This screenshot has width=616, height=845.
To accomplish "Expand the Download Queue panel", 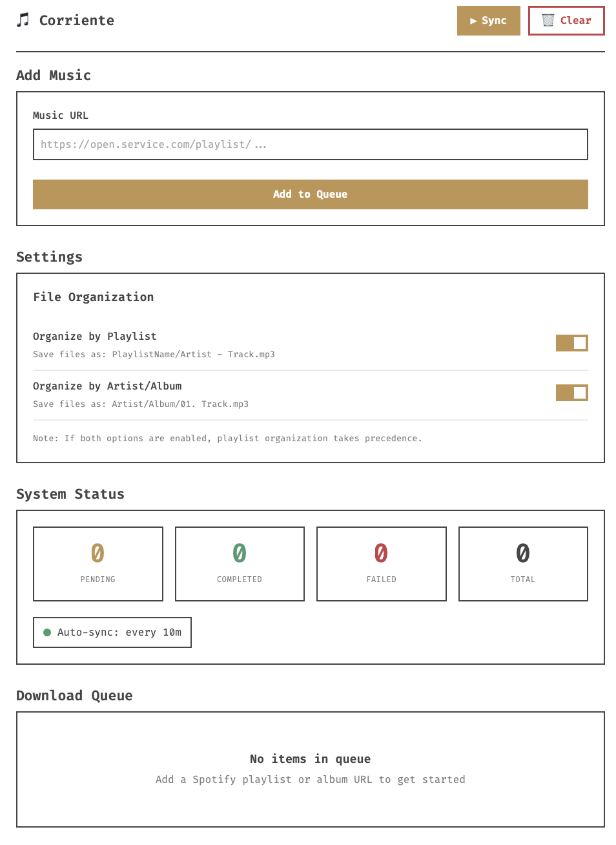I will pyautogui.click(x=310, y=769).
